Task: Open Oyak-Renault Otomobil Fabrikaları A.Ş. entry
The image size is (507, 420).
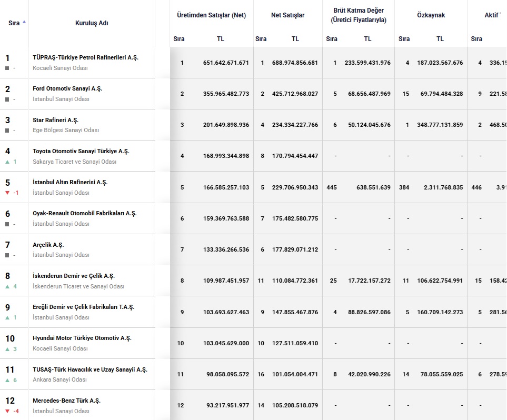Action: 85,213
